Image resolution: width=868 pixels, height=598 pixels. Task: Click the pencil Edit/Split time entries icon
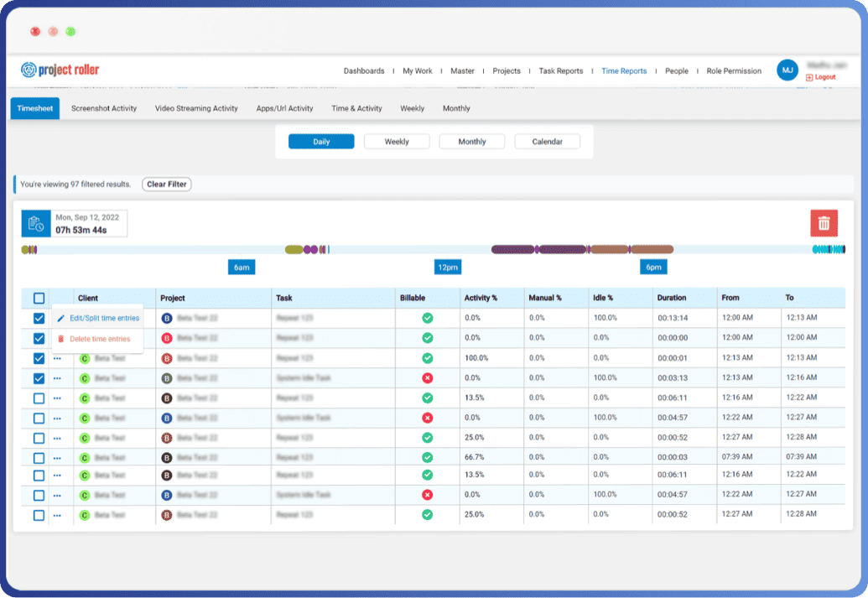[61, 319]
